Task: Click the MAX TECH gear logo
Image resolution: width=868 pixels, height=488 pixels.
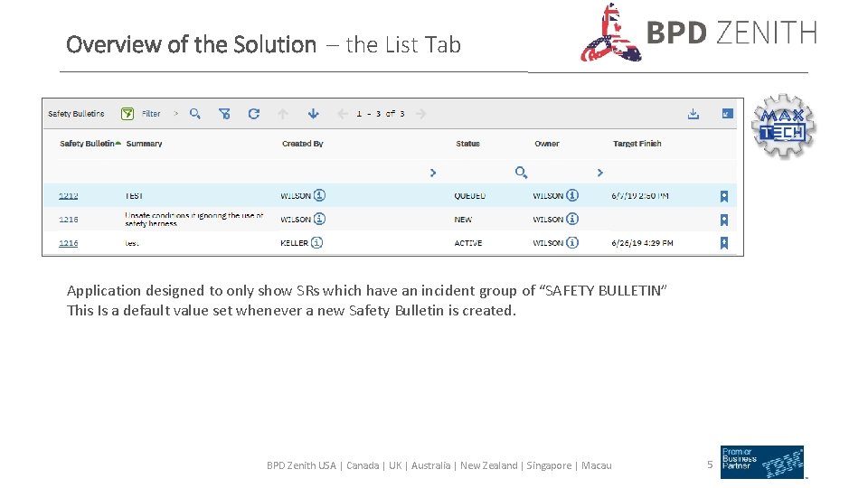Action: pyautogui.click(x=783, y=127)
